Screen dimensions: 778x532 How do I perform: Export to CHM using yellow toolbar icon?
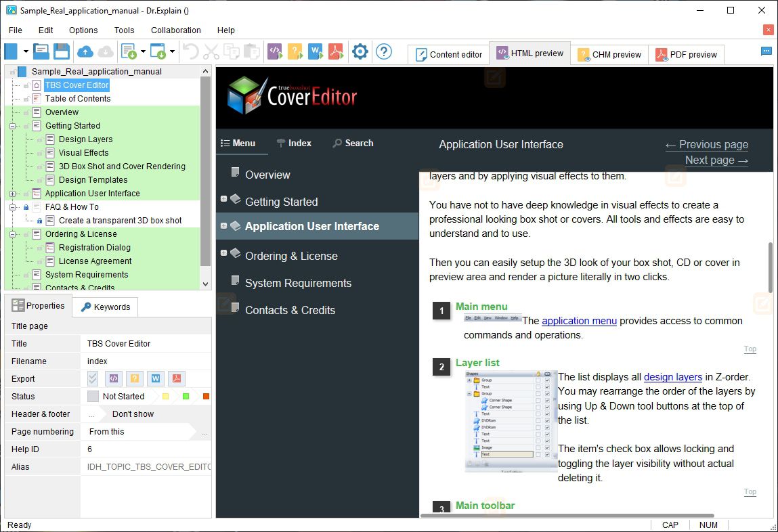(x=295, y=51)
